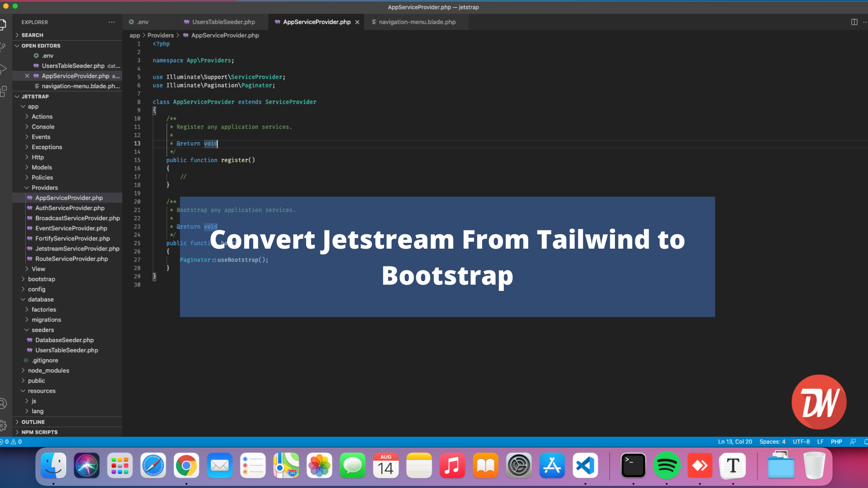Screen dimensions: 868x488
Task: Collapse the OPEN EDITORS section
Action: tap(67, 45)
